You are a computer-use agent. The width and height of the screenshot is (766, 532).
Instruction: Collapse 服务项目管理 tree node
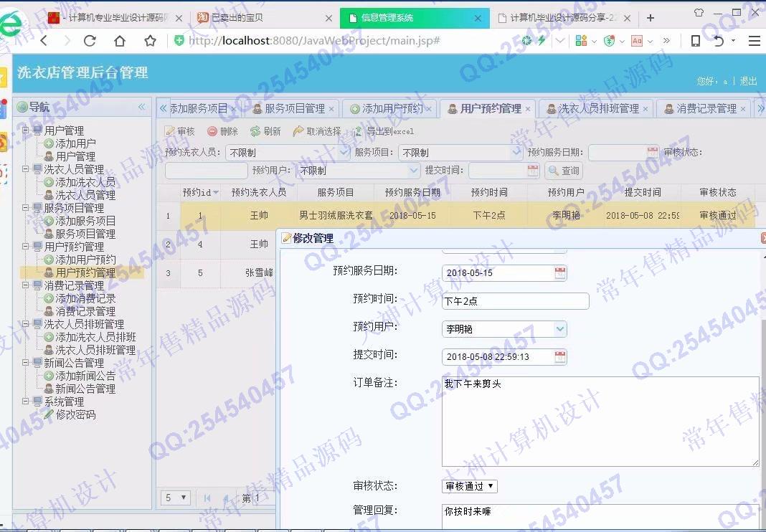coord(26,208)
